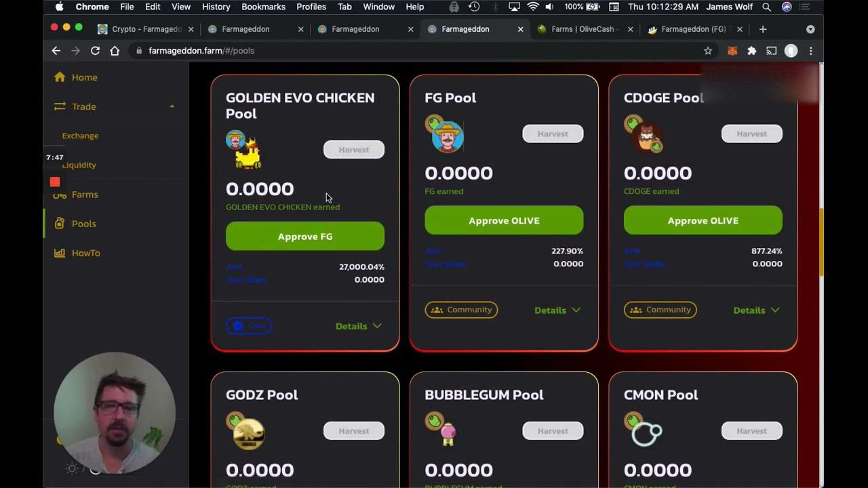
Task: Harvest the Golden Evo Chicken pool
Action: 354,150
